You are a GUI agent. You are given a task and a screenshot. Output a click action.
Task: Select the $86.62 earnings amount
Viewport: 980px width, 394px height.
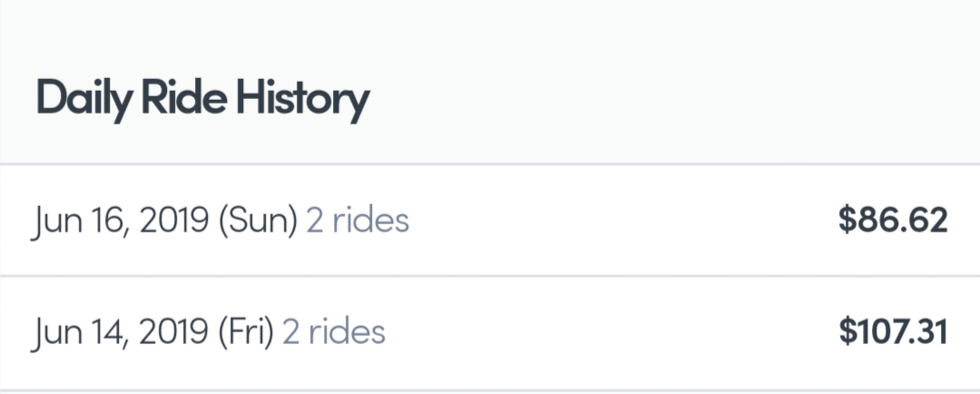[x=893, y=221]
